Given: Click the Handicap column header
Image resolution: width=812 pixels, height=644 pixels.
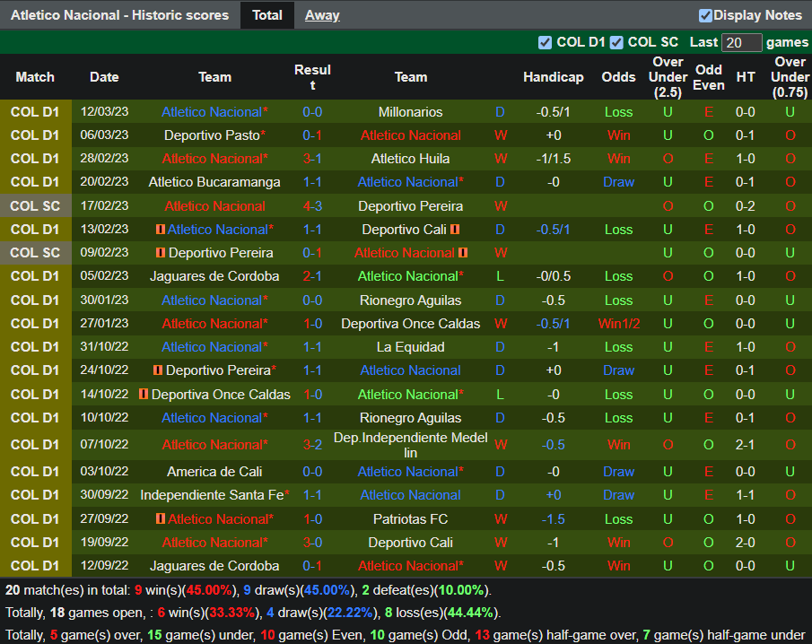Looking at the screenshot, I should (x=553, y=77).
